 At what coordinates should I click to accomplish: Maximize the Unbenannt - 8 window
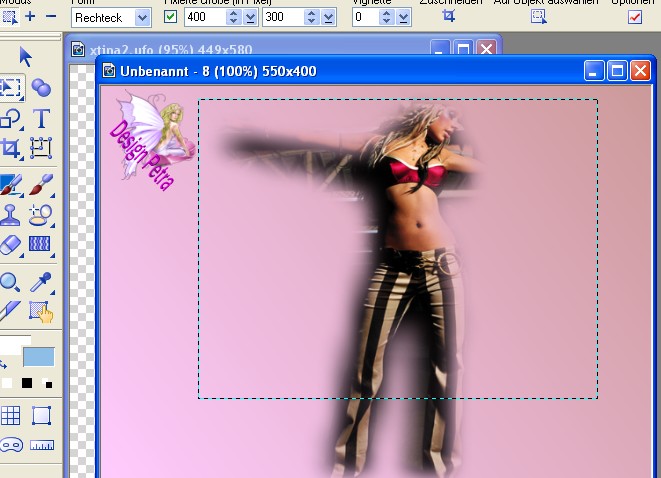[x=617, y=70]
